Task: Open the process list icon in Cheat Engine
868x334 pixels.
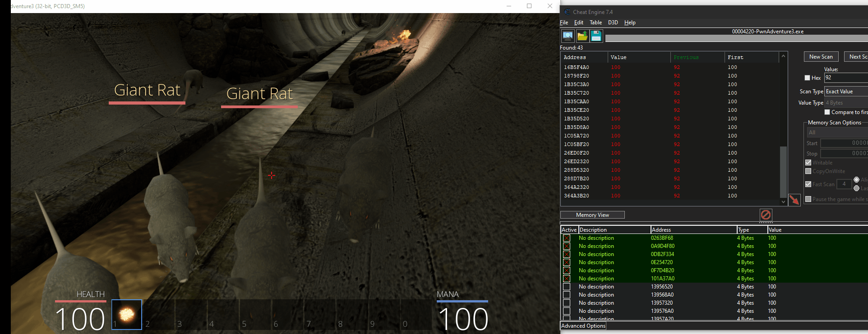Action: (x=568, y=36)
